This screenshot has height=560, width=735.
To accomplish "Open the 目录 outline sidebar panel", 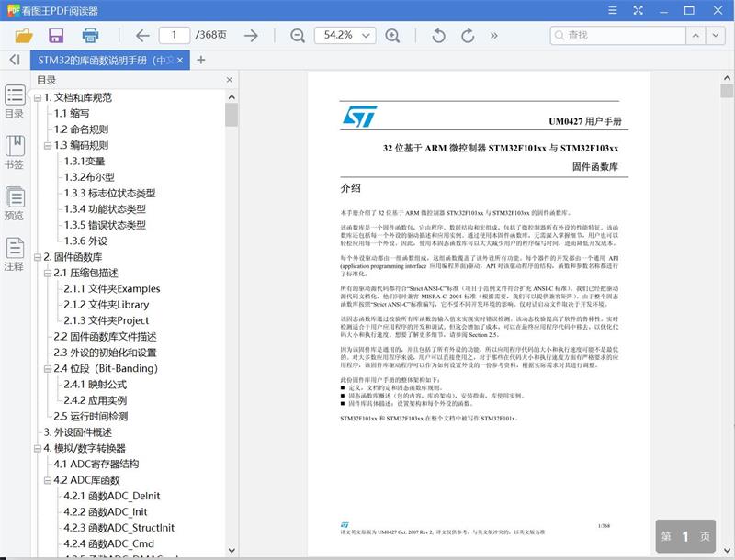I will (x=15, y=102).
